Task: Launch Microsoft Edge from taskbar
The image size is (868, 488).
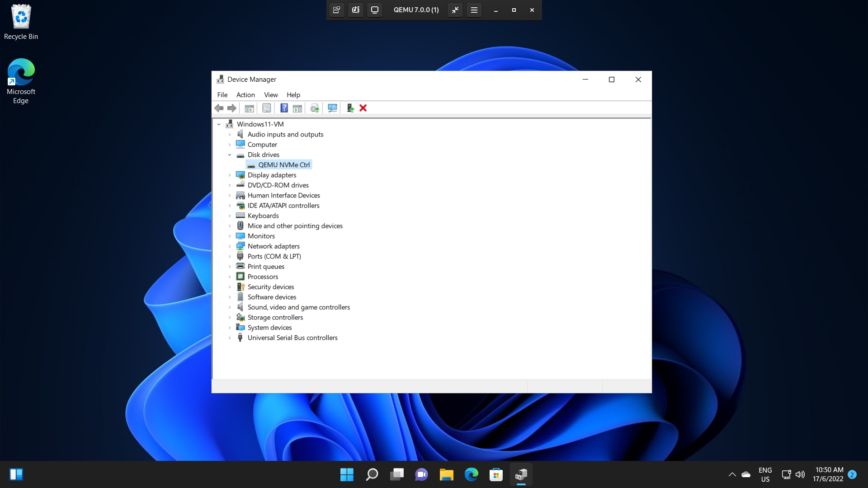Action: click(x=471, y=474)
